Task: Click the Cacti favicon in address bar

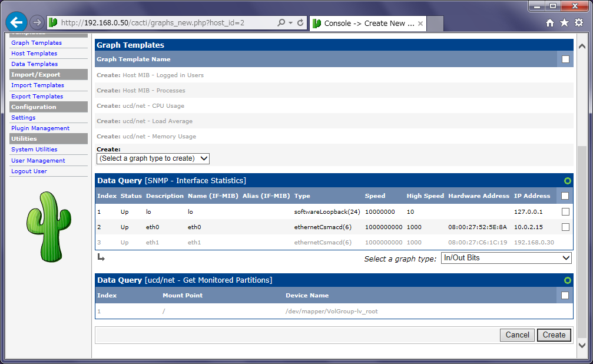Action: 54,23
